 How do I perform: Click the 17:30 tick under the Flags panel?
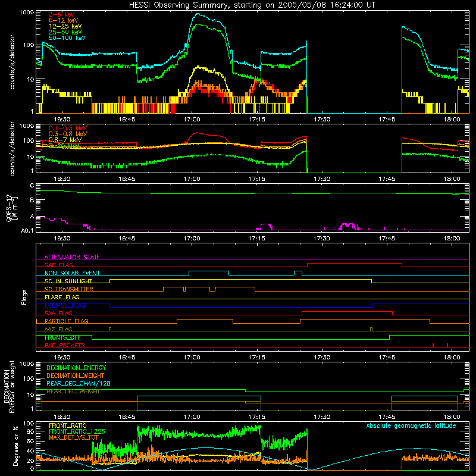[322, 358]
